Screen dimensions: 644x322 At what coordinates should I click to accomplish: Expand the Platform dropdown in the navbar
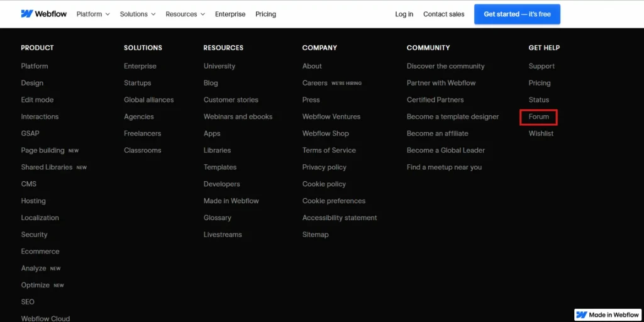pos(93,14)
